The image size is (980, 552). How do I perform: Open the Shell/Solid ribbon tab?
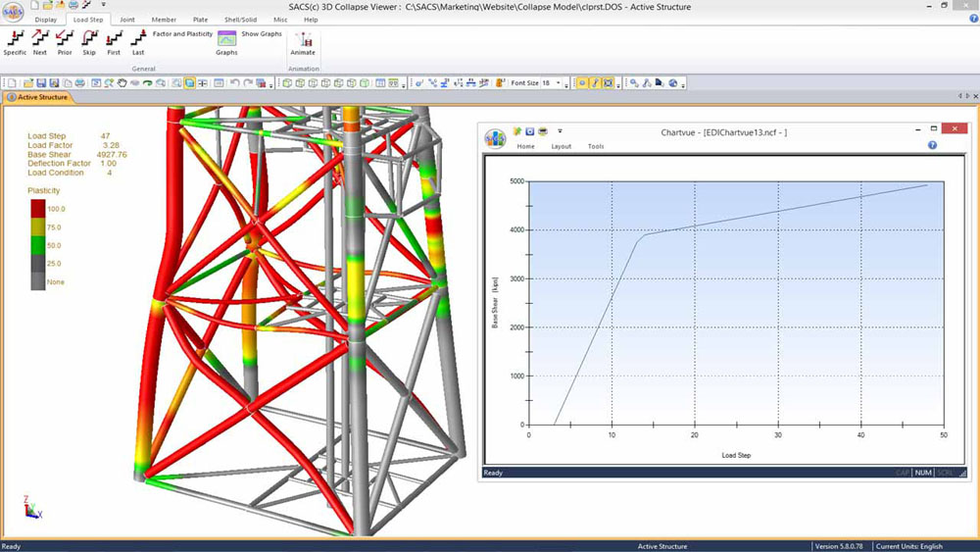click(241, 20)
